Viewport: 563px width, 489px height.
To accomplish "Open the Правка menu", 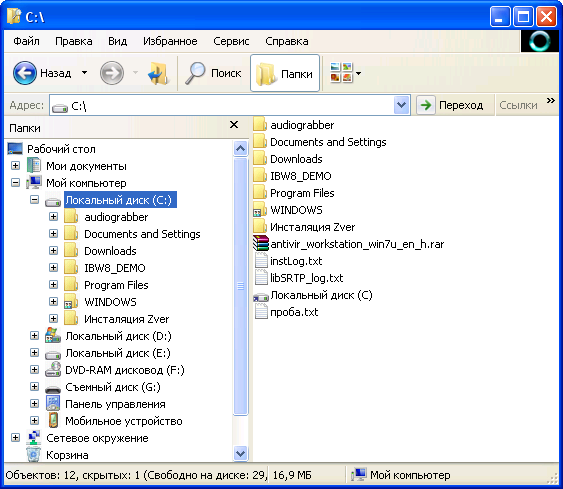I will pyautogui.click(x=74, y=41).
